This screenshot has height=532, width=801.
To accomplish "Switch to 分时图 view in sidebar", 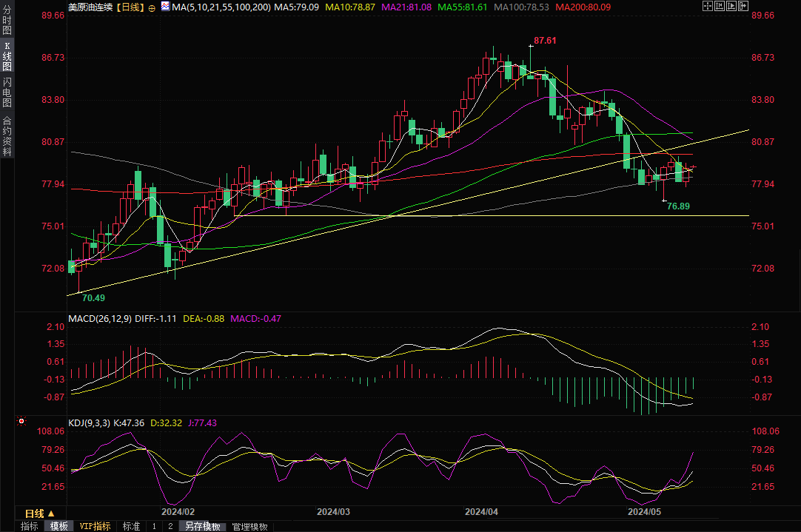I will coord(7,21).
